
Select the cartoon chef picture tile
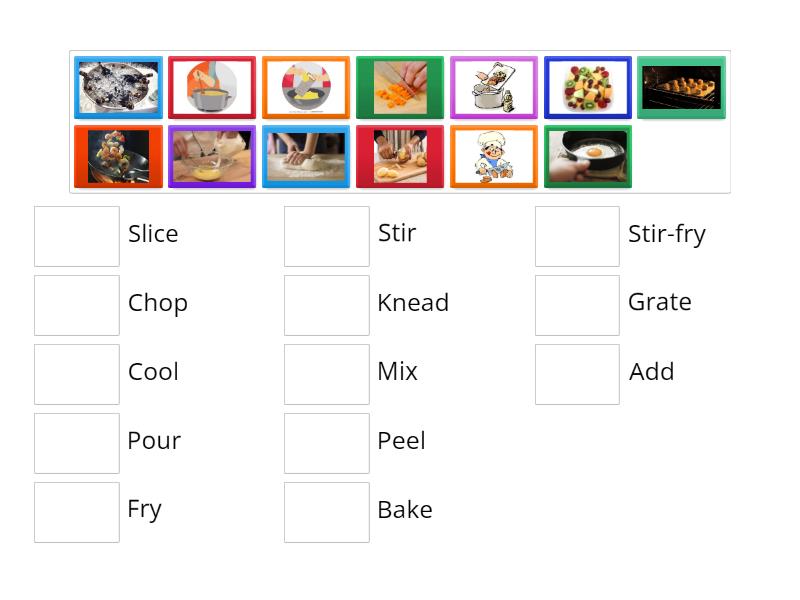point(493,157)
